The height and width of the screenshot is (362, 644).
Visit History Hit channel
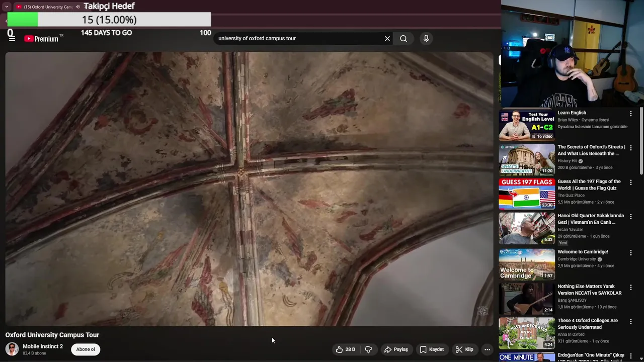tap(567, 161)
